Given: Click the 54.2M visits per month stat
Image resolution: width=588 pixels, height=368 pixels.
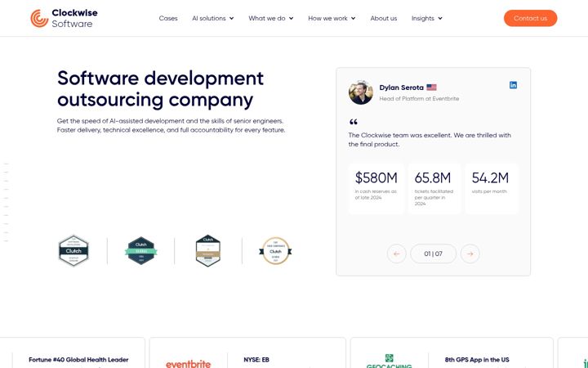Looking at the screenshot, I should (x=492, y=189).
